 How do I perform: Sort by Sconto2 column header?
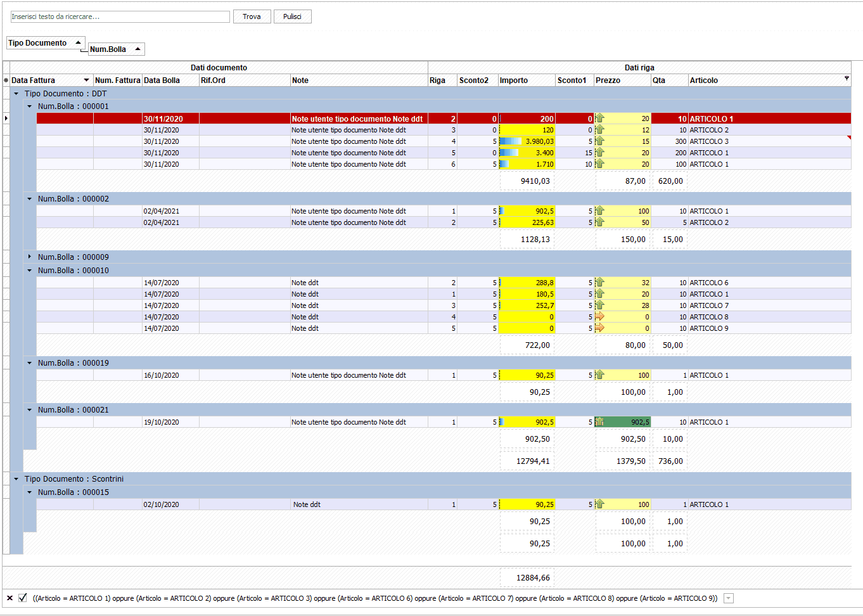tap(478, 80)
